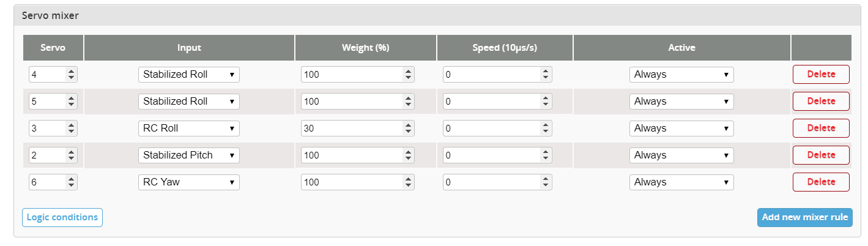Open Logic conditions
The image size is (868, 246).
tap(62, 217)
